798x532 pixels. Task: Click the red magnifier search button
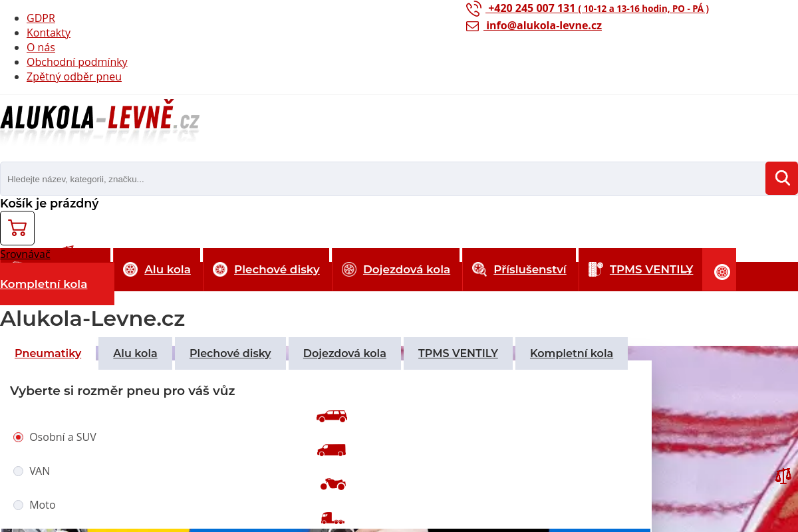[781, 178]
